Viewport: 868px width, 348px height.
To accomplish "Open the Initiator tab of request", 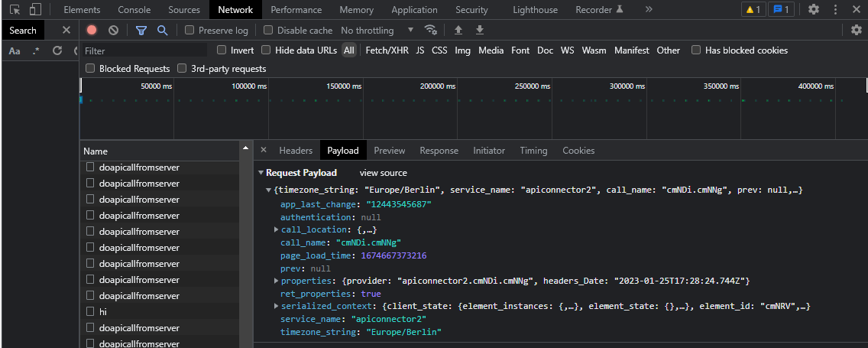I will (489, 150).
